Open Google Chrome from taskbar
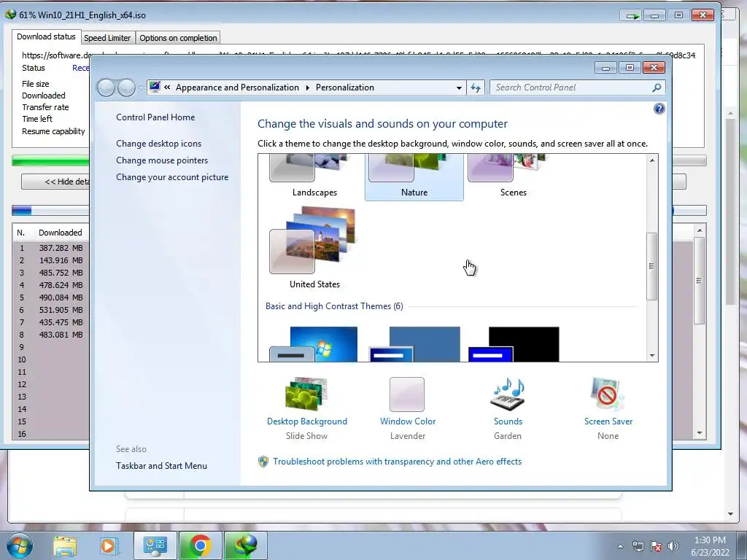Screen dimensions: 747x560 200,545
